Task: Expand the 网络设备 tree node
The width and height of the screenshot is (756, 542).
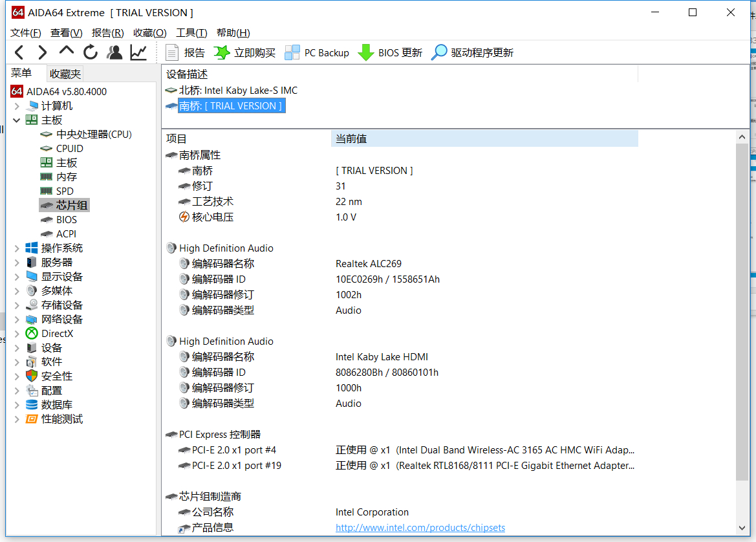Action: [x=17, y=320]
